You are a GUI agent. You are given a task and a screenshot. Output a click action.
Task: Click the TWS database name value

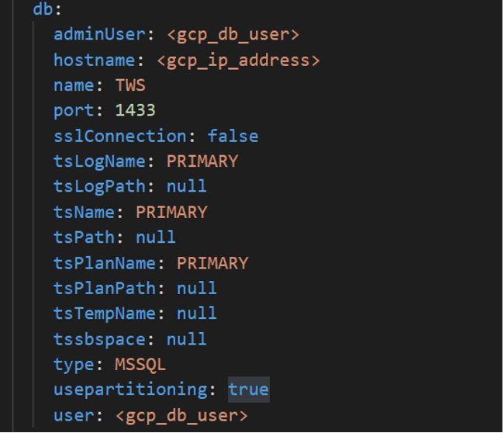point(130,85)
